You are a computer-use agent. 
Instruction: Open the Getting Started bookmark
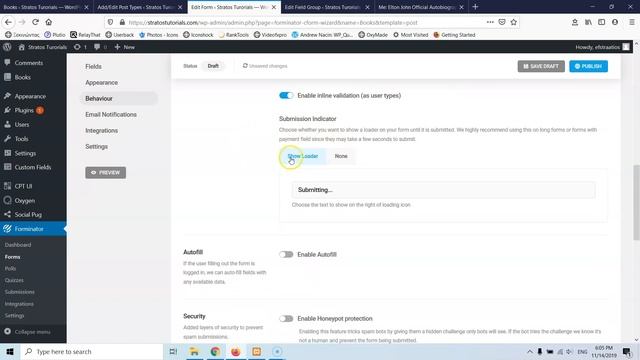click(x=454, y=35)
